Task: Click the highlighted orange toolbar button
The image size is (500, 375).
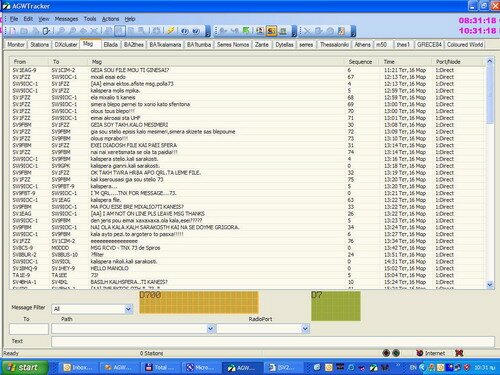Action: pyautogui.click(x=271, y=31)
